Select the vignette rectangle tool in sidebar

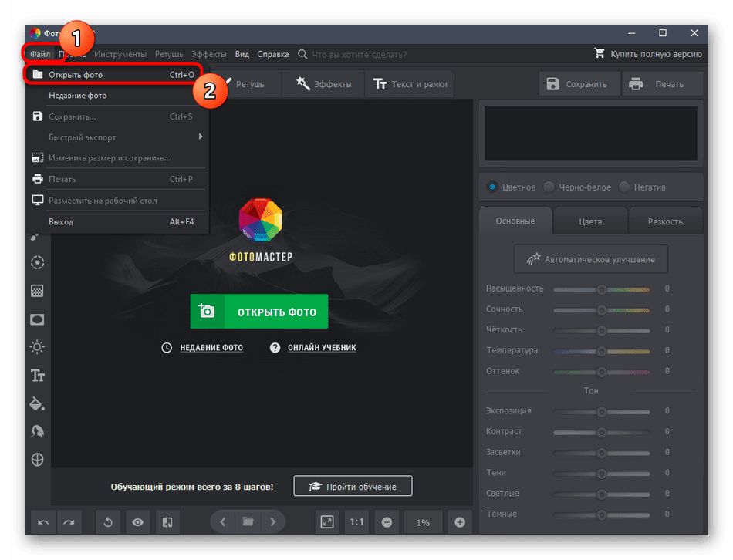[x=37, y=319]
